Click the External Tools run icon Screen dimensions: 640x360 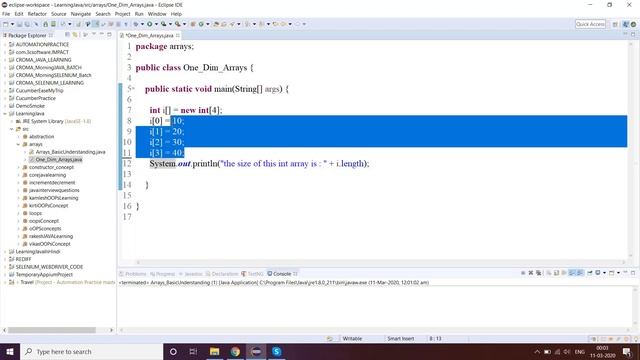tap(178, 24)
